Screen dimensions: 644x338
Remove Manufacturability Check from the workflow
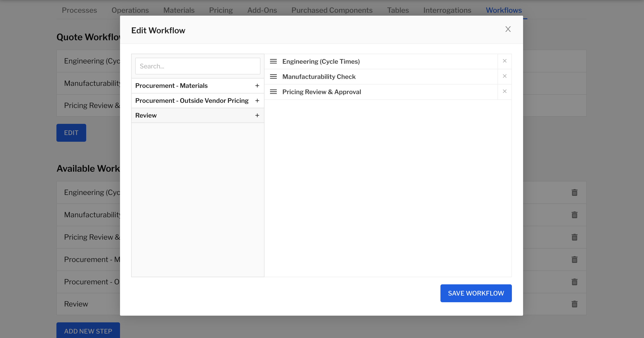pos(505,76)
